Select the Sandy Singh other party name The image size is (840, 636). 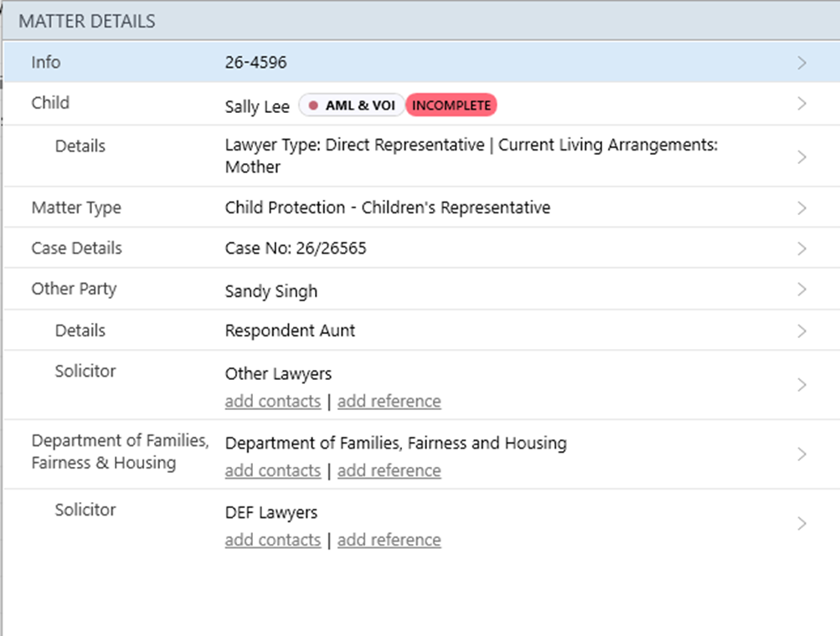coord(271,291)
